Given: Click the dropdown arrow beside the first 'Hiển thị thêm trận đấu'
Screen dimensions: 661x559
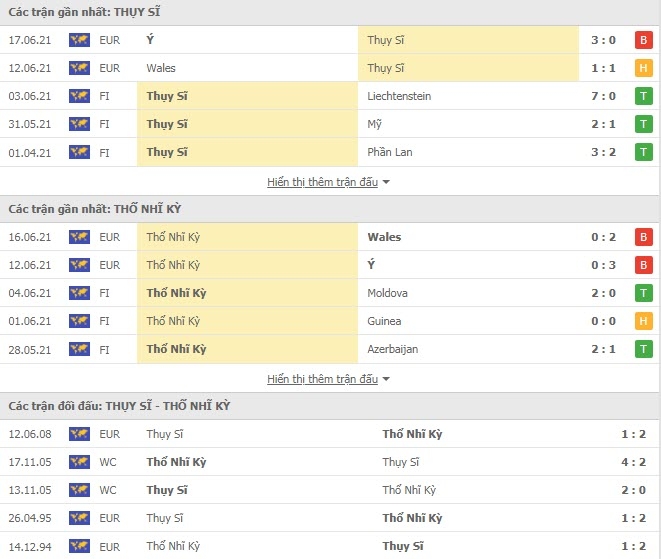Looking at the screenshot, I should (x=386, y=182).
